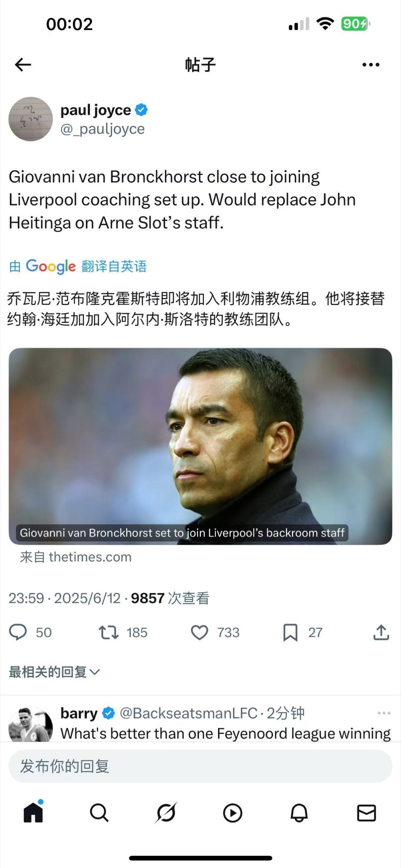Tap the Google 翻译自英语 translation link
This screenshot has height=868, width=401.
click(x=78, y=266)
